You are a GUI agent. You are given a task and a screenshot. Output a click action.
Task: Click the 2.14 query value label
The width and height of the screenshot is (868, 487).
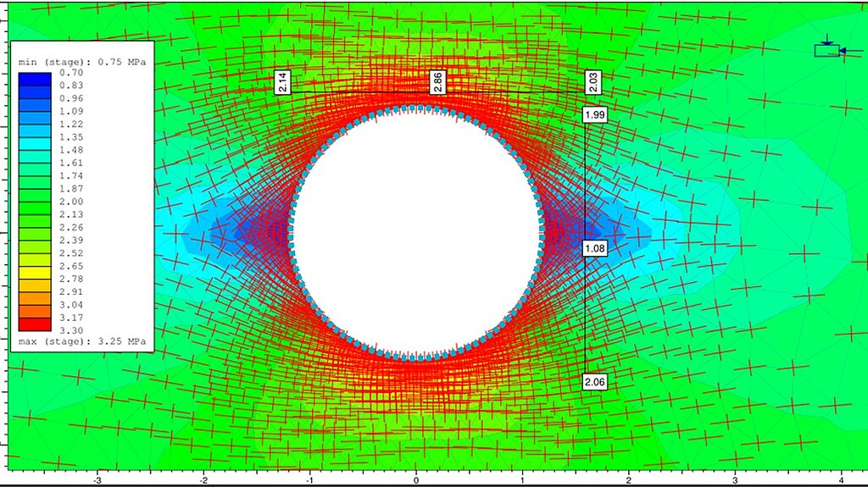coord(283,81)
